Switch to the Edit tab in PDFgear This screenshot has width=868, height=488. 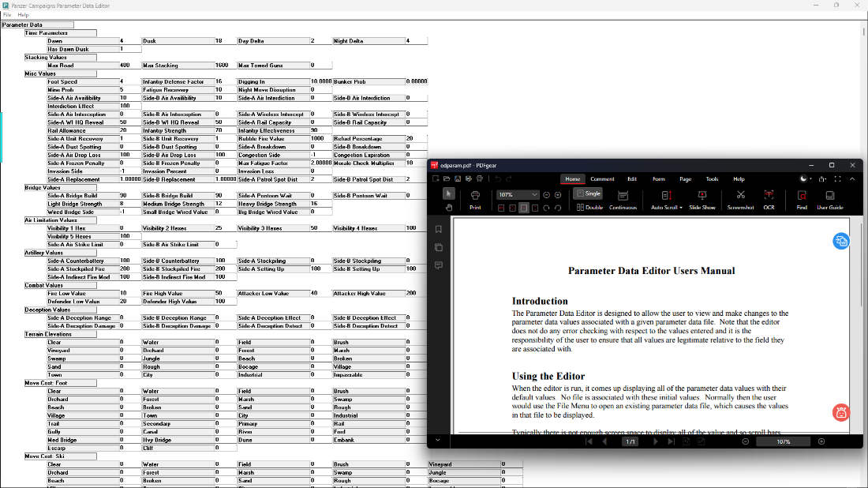coord(631,179)
